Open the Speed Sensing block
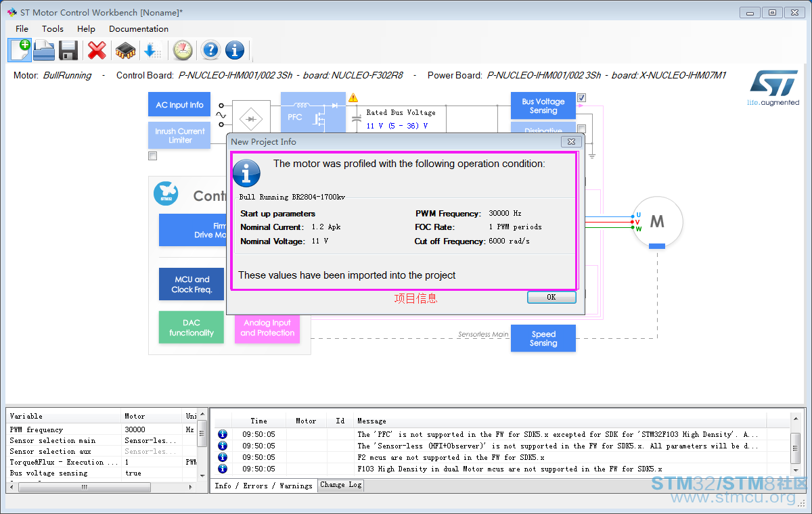The height and width of the screenshot is (514, 812). tap(543, 338)
